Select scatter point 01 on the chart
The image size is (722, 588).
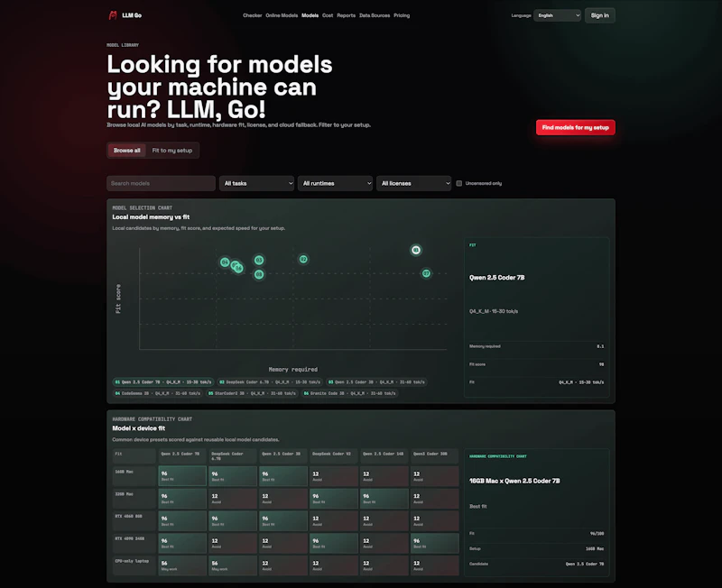[416, 250]
